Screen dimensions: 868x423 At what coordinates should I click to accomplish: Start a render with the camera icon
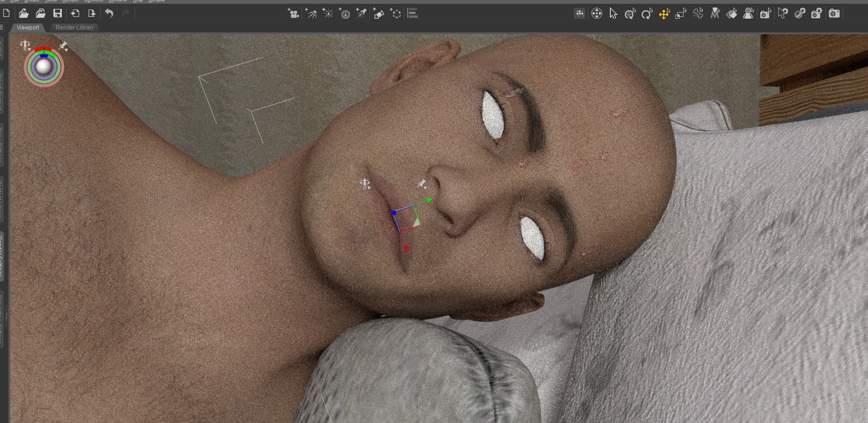pos(834,14)
